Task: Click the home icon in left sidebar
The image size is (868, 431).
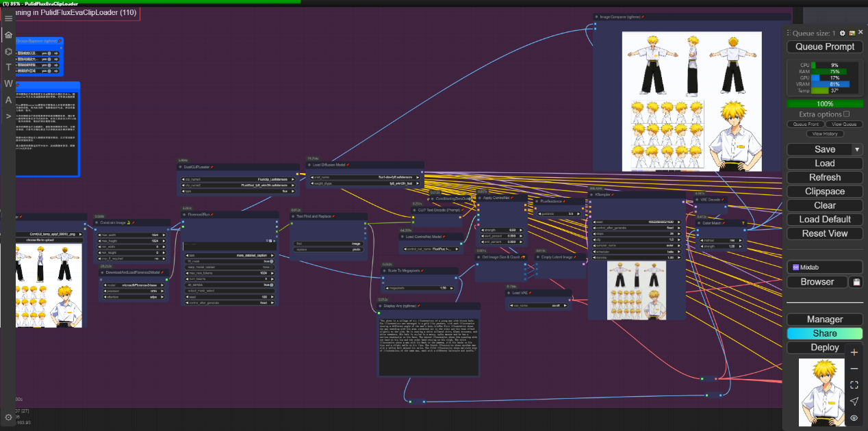Action: (x=8, y=34)
